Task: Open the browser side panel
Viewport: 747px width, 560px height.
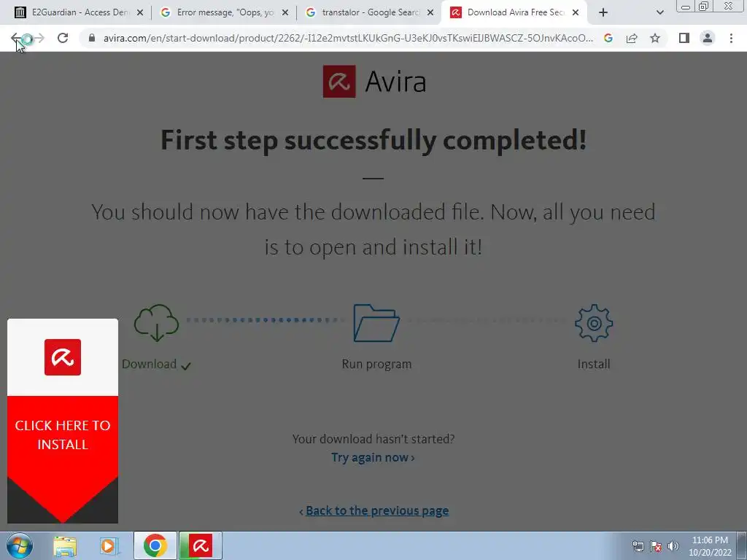Action: pyautogui.click(x=684, y=38)
